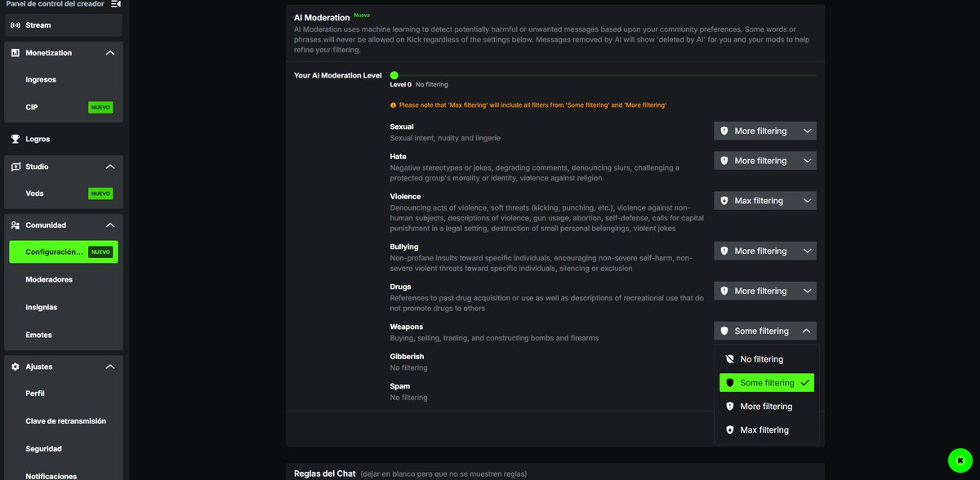Image resolution: width=980 pixels, height=480 pixels.
Task: Click the shield icon in Weapons dropdown
Action: coord(724,331)
